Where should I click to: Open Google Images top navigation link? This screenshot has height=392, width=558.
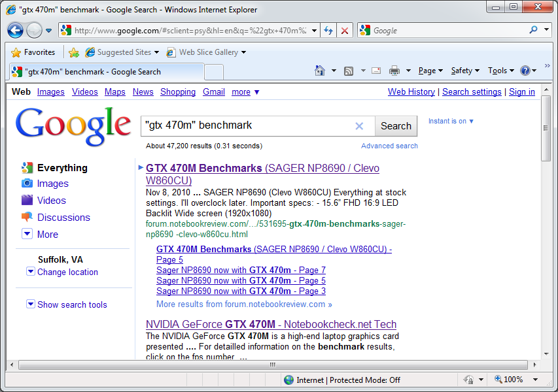51,91
